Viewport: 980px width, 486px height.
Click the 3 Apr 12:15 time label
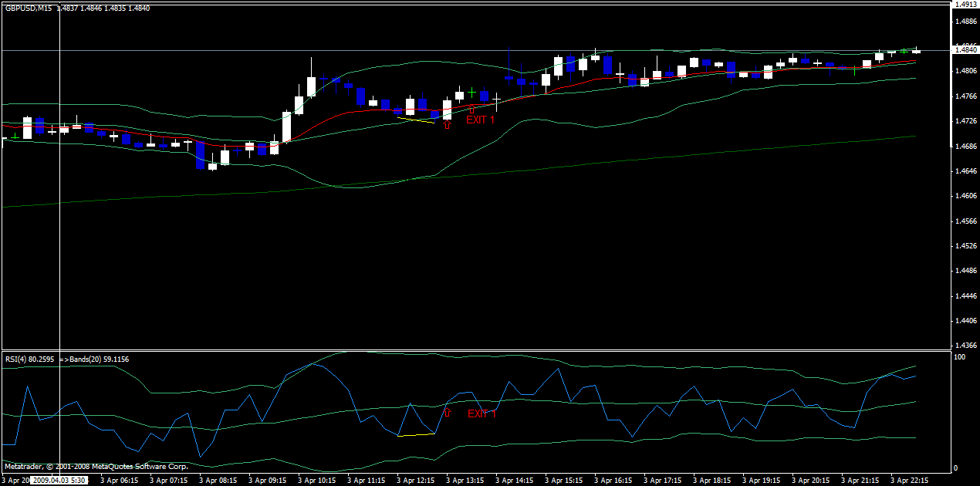pos(416,480)
